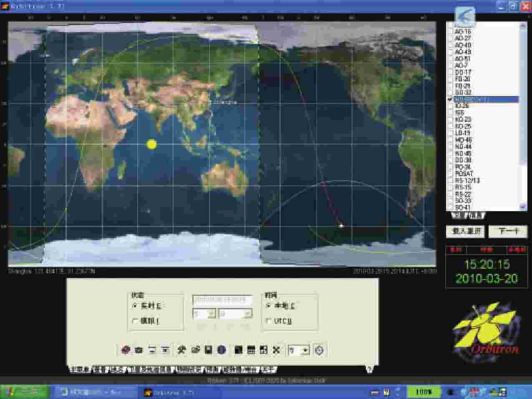532x399 pixels.
Task: Click the open folder icon in the toolbar
Action: [x=195, y=350]
